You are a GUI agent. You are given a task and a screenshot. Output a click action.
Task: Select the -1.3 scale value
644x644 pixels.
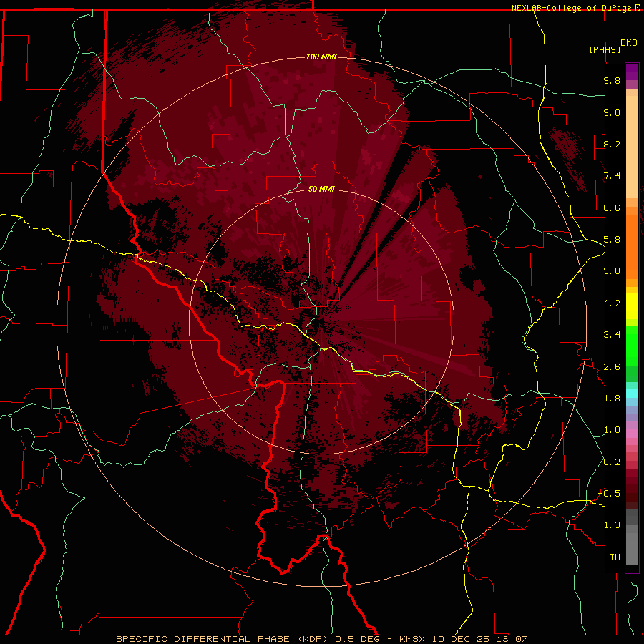[609, 525]
